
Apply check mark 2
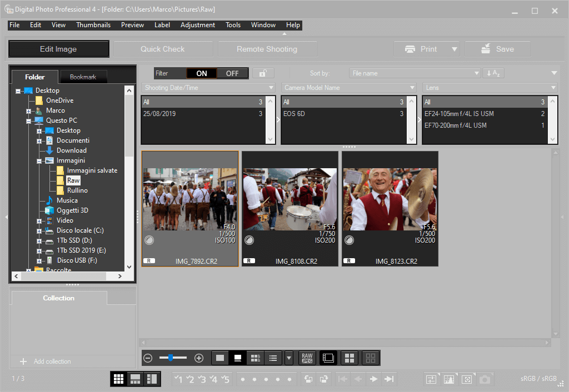point(190,379)
